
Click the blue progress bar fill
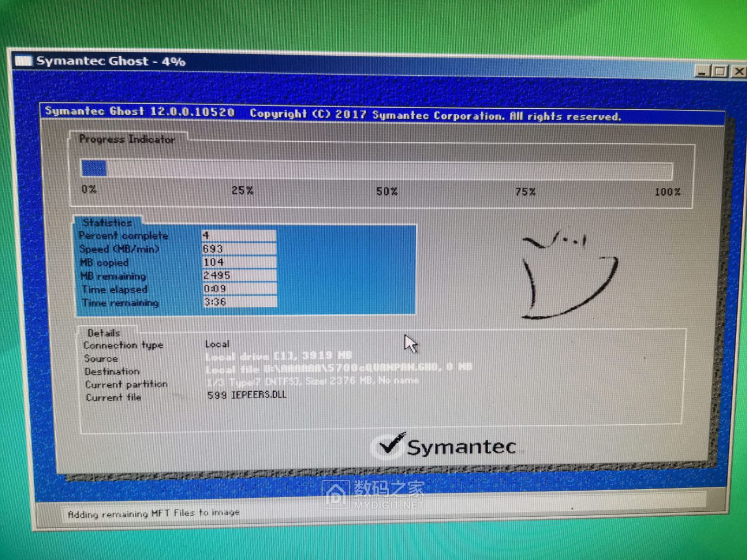pyautogui.click(x=94, y=168)
